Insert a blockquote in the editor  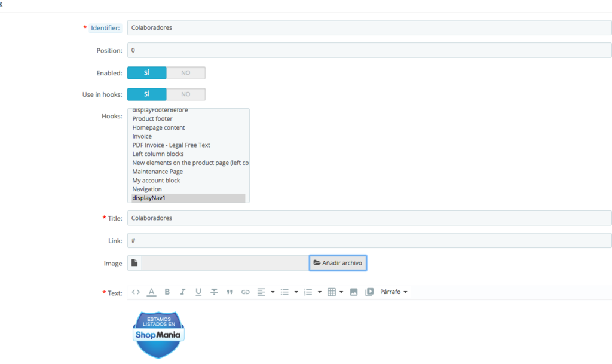coord(229,292)
